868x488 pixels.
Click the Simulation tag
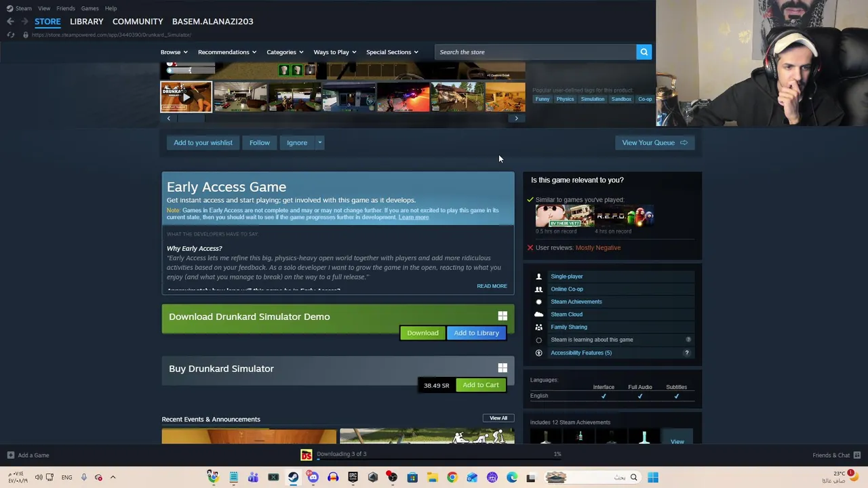click(592, 100)
